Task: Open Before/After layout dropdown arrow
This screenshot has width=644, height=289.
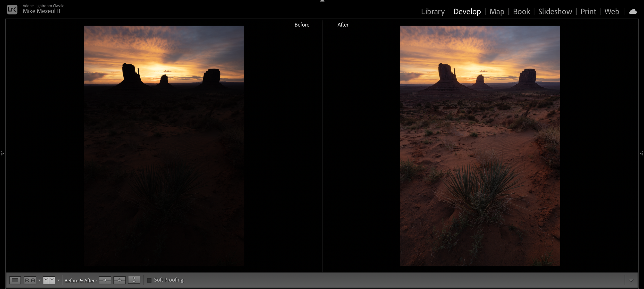Action: coord(58,280)
